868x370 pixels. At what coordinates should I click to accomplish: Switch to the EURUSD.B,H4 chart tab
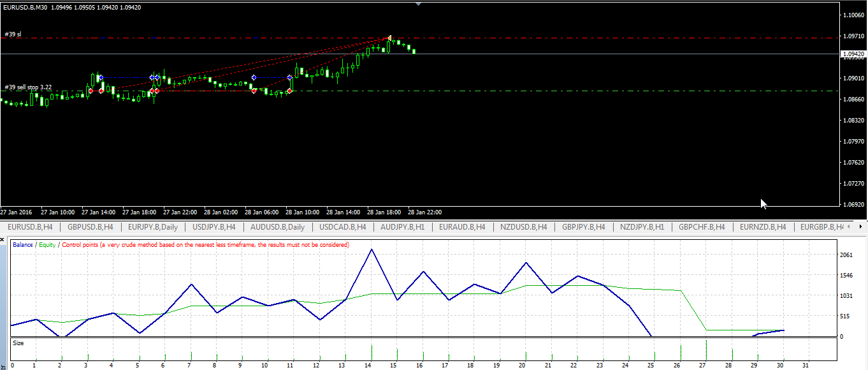point(30,227)
